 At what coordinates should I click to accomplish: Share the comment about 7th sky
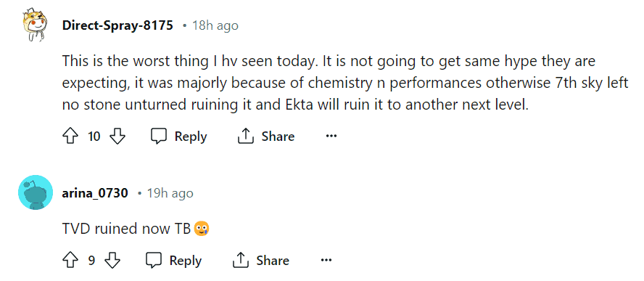tap(265, 137)
